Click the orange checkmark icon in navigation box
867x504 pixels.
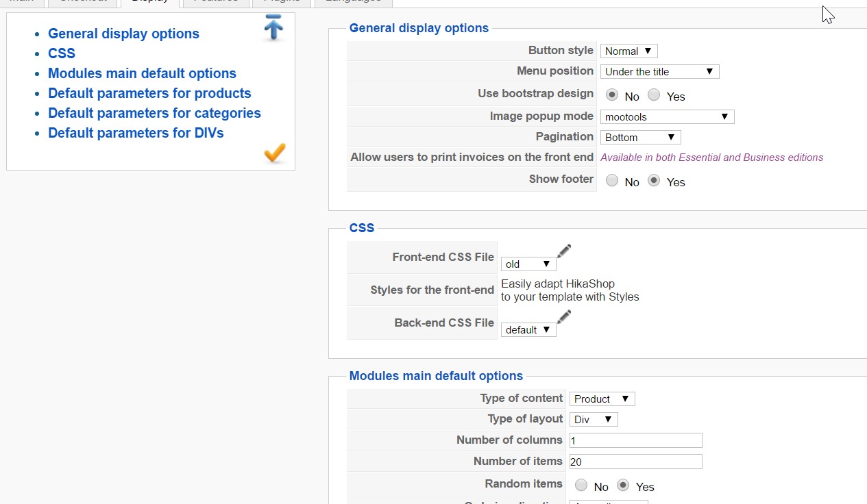[x=274, y=153]
